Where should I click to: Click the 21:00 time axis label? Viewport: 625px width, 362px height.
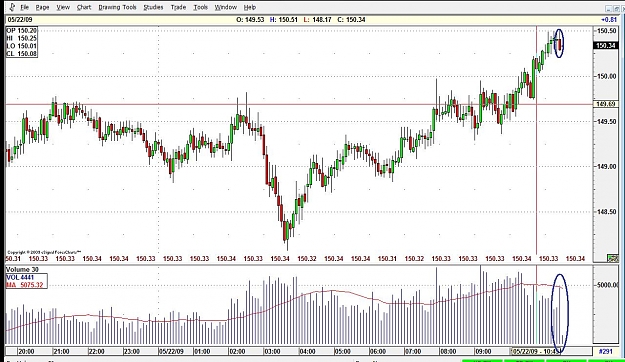click(61, 351)
